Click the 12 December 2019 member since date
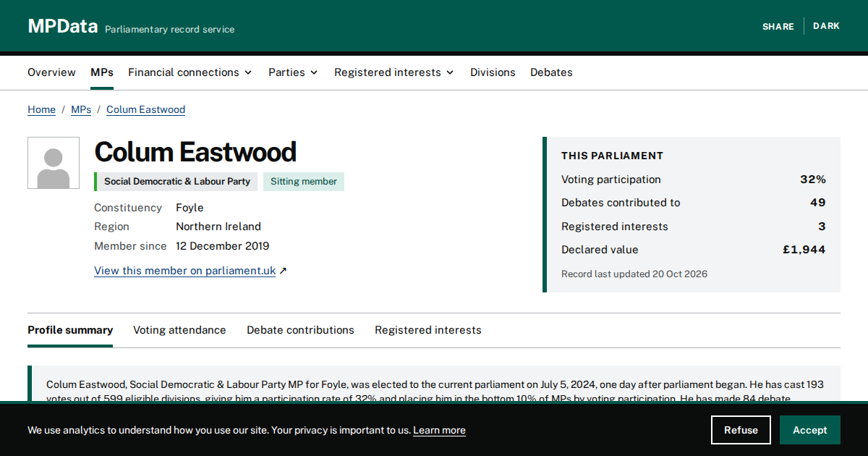Viewport: 868px width, 456px height. (x=222, y=246)
